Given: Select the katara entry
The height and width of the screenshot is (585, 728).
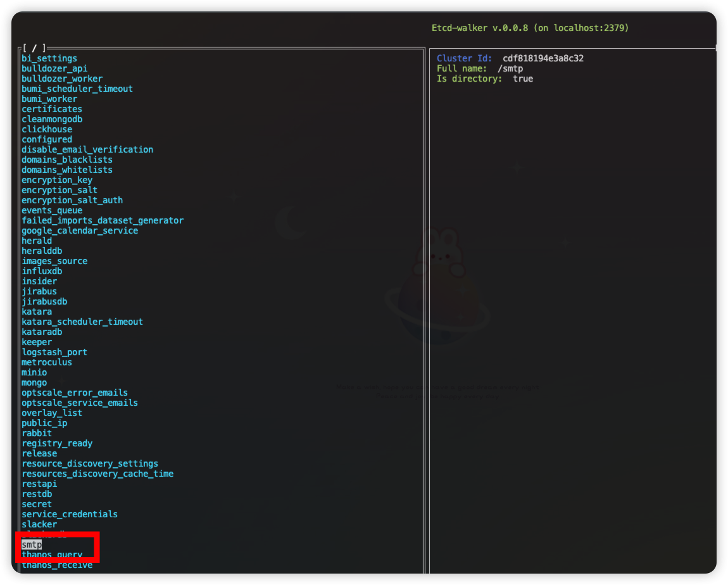Looking at the screenshot, I should click(x=37, y=312).
